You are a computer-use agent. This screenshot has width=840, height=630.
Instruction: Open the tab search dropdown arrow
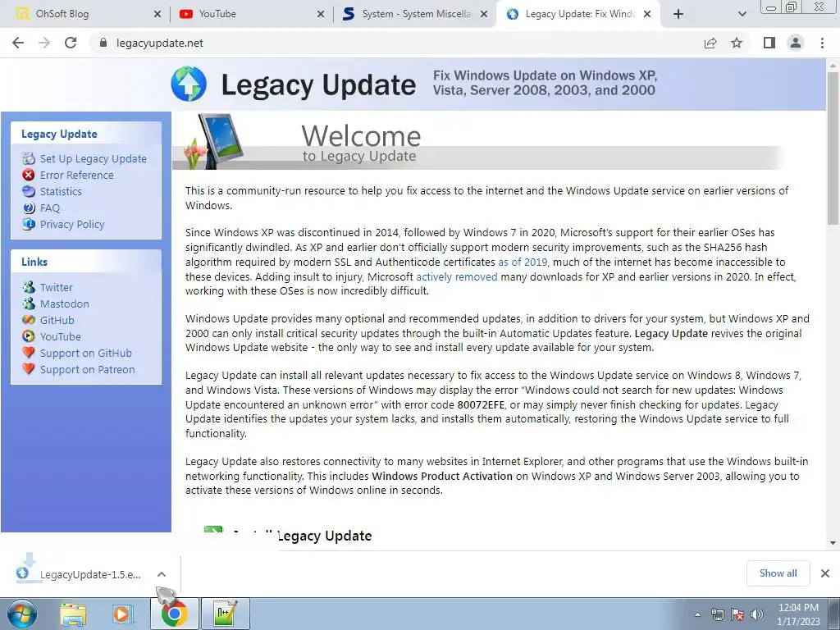tap(742, 14)
